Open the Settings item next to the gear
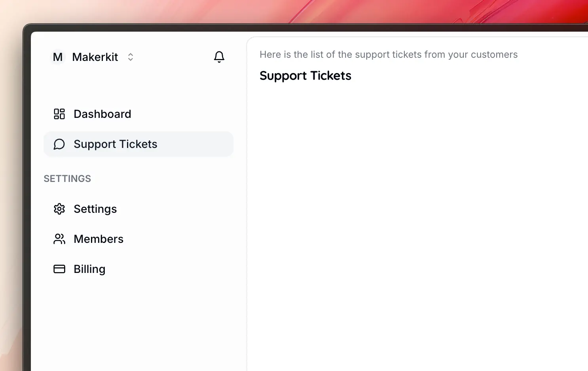The width and height of the screenshot is (588, 371). (x=95, y=209)
